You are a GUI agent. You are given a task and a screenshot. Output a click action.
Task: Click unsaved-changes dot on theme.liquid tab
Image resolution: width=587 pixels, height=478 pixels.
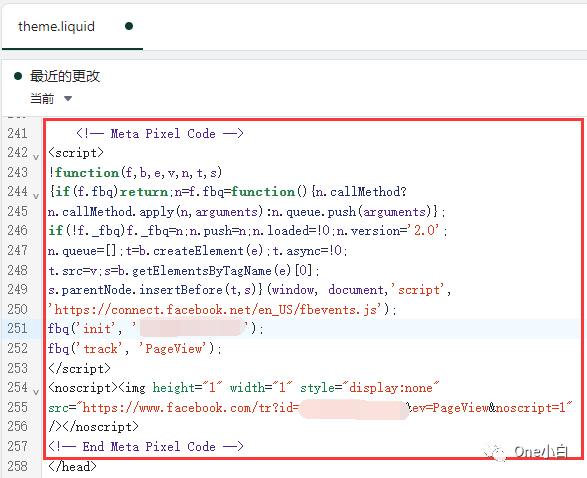(129, 26)
